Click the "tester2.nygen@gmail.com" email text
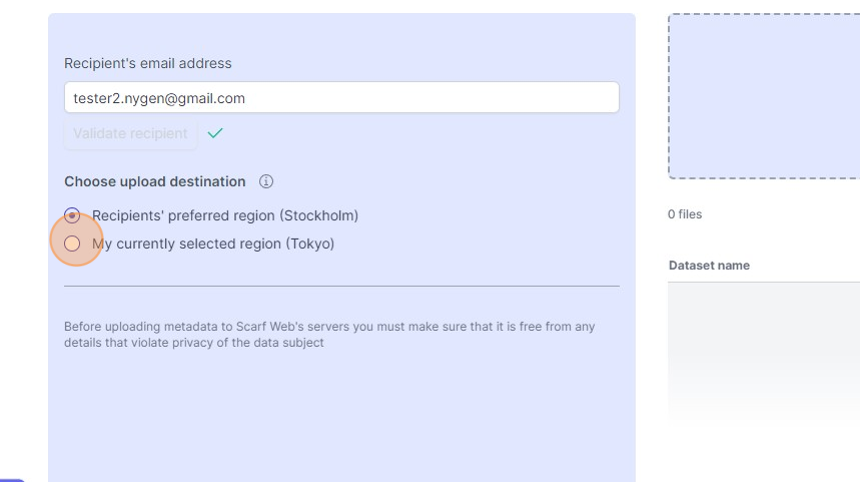This screenshot has width=860, height=482. pos(159,98)
